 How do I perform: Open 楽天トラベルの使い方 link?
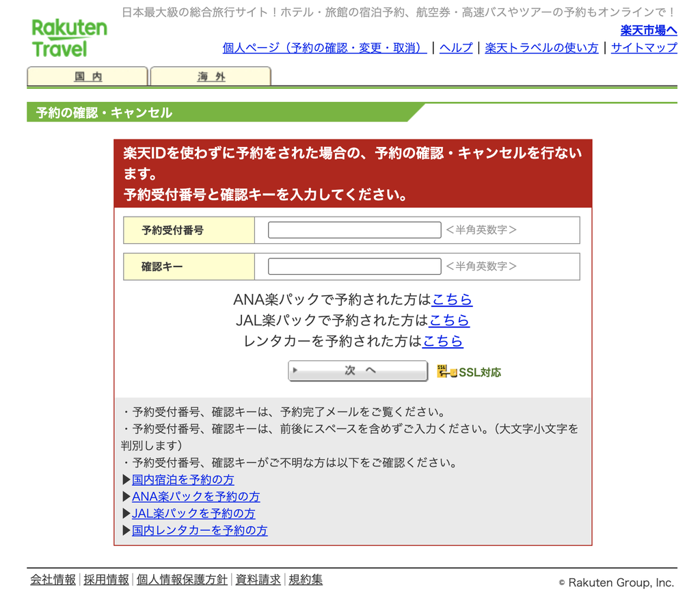coord(541,48)
